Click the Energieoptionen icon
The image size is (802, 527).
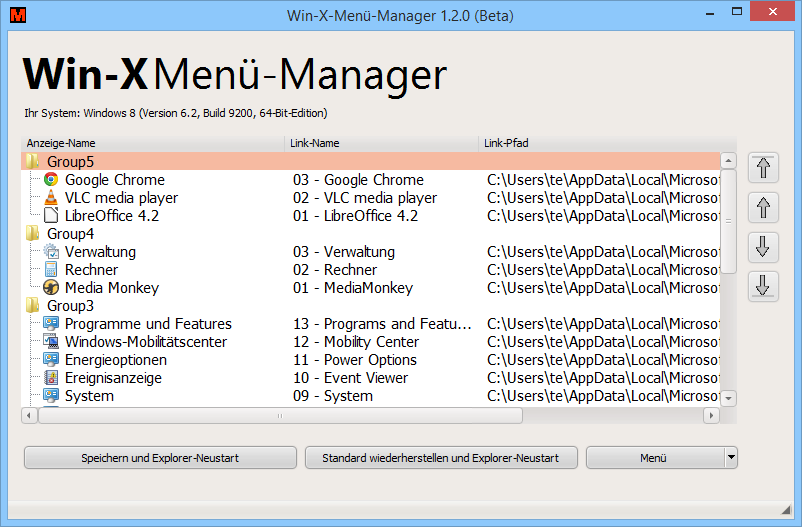pos(51,360)
